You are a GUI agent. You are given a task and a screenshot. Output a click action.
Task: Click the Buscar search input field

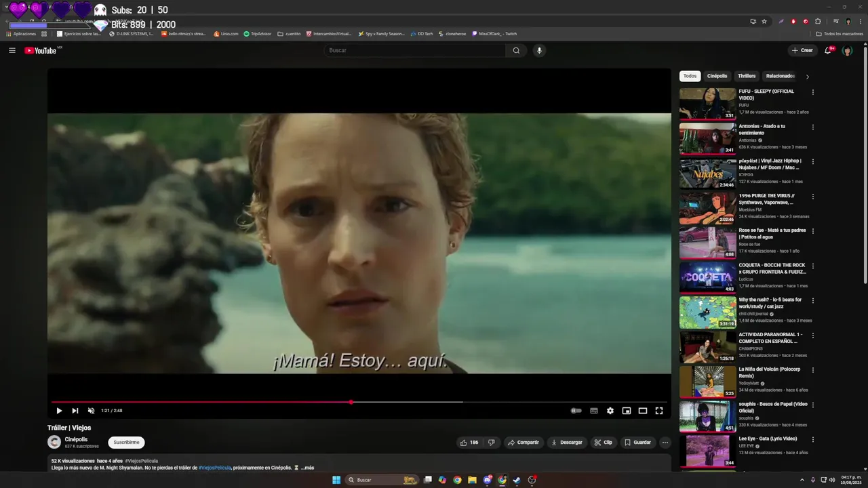tap(414, 50)
